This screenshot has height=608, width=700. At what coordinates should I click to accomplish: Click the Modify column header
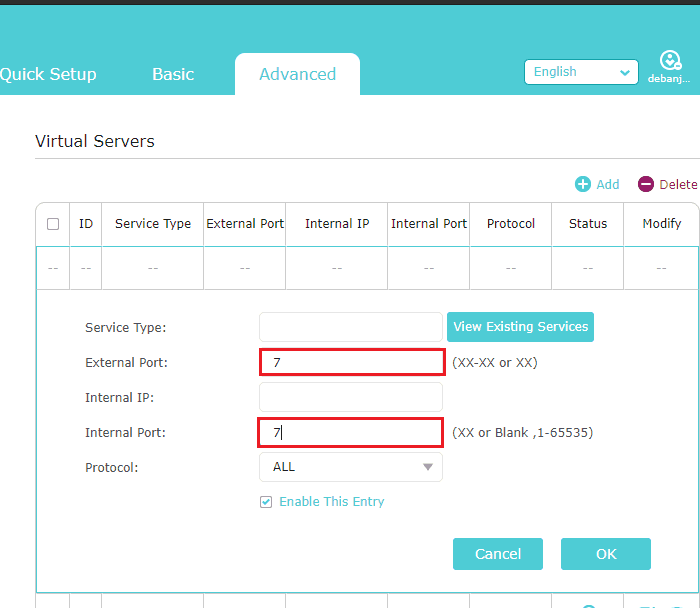tap(662, 224)
